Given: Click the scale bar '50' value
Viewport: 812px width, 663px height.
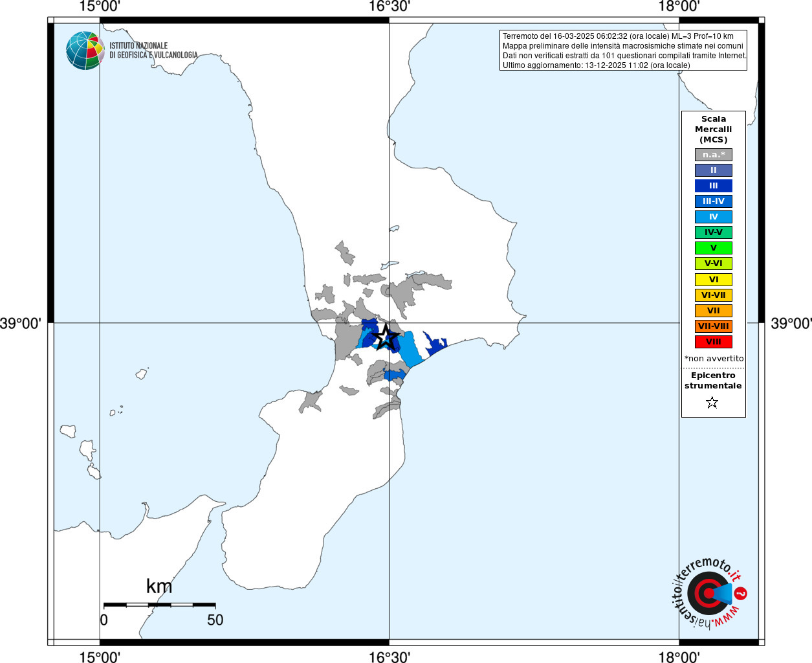Looking at the screenshot, I should (x=215, y=620).
